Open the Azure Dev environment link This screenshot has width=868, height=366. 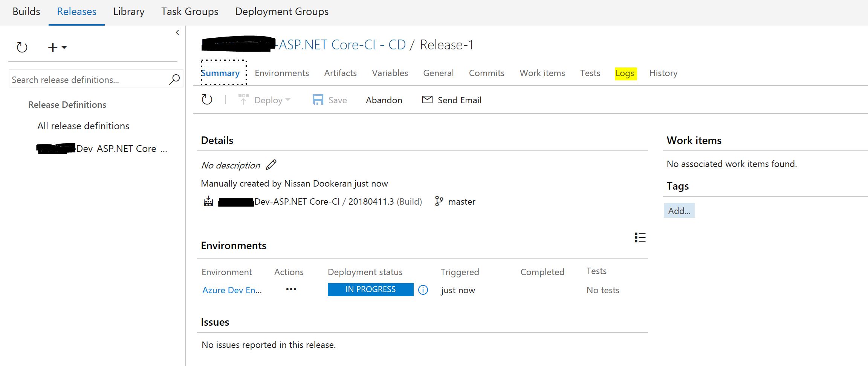coord(232,290)
